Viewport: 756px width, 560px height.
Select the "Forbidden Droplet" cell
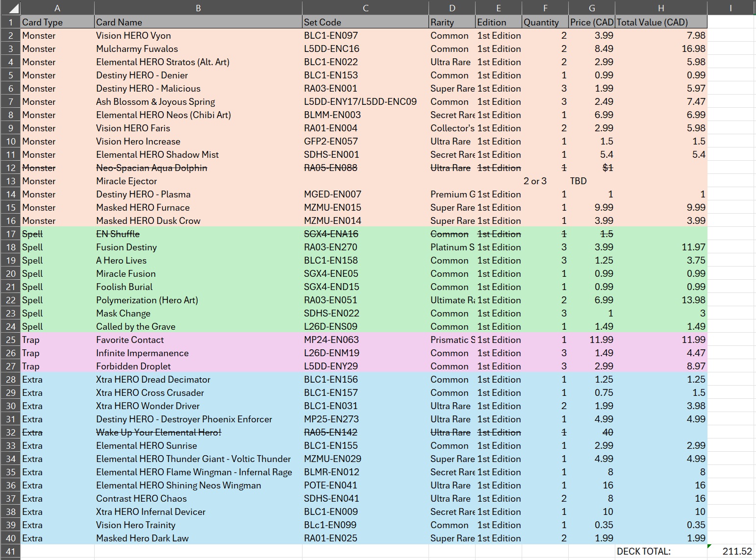tap(198, 366)
